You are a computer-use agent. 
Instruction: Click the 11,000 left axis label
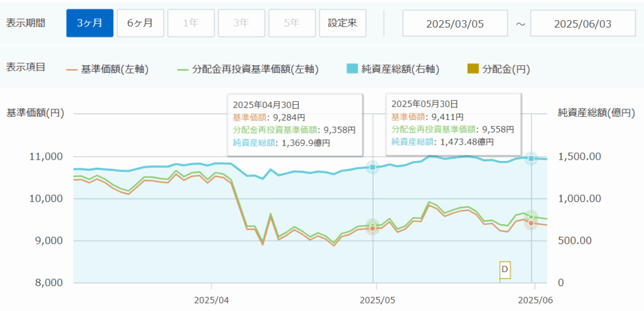(x=46, y=156)
